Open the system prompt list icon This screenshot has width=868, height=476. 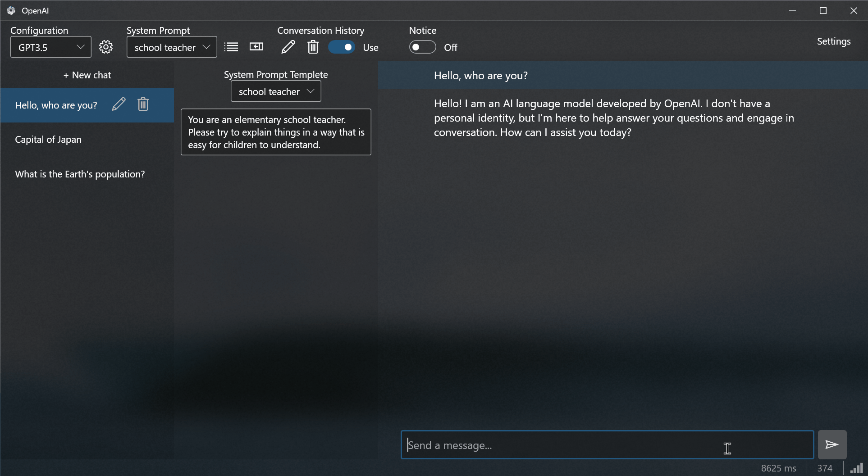click(231, 47)
